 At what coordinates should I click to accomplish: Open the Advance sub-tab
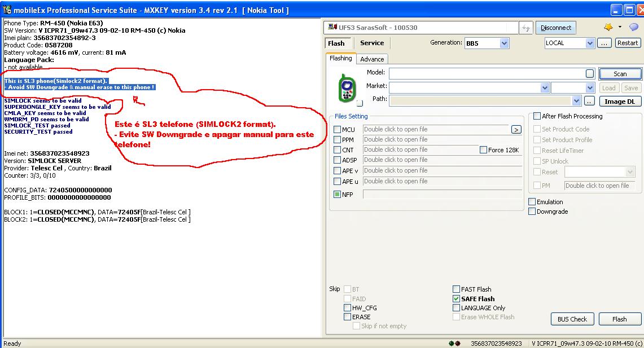pyautogui.click(x=372, y=59)
